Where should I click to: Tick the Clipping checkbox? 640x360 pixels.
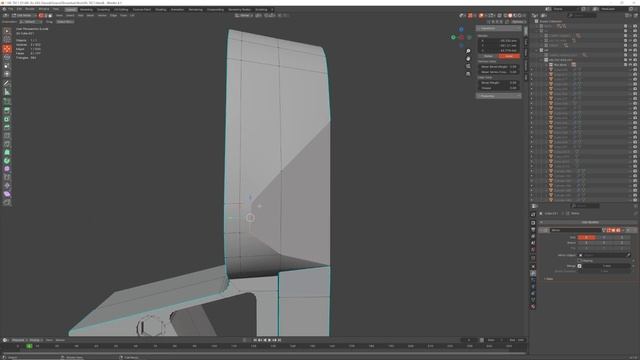pos(579,260)
